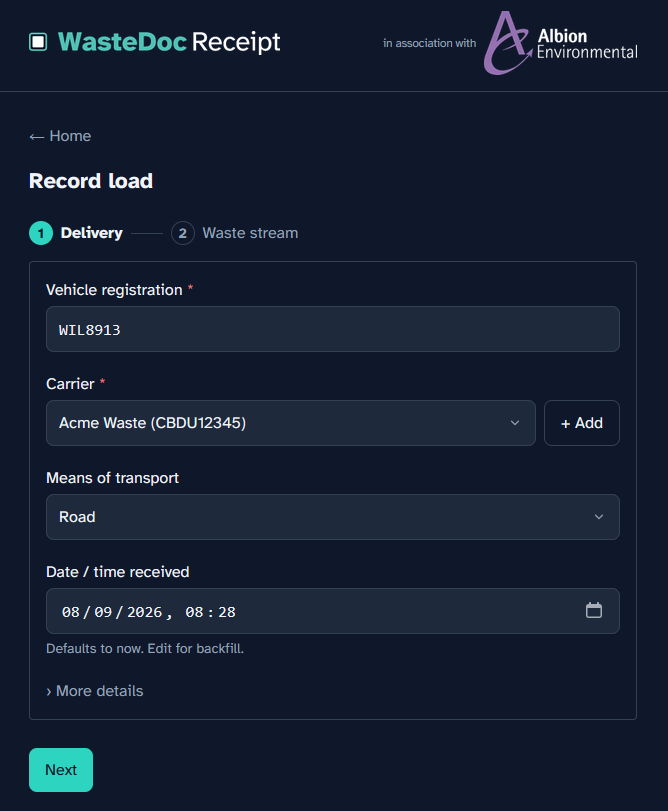Screen dimensions: 668x811
Task: Go back via the Home link
Action: click(70, 136)
